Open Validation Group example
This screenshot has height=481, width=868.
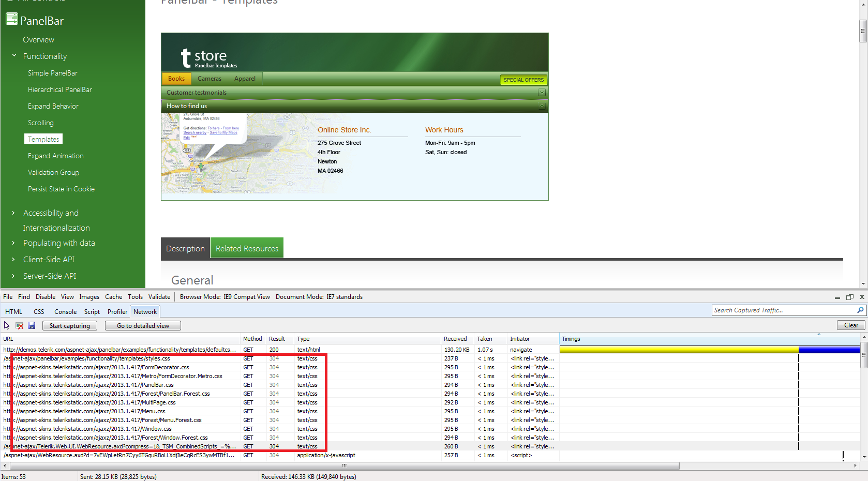coord(54,172)
